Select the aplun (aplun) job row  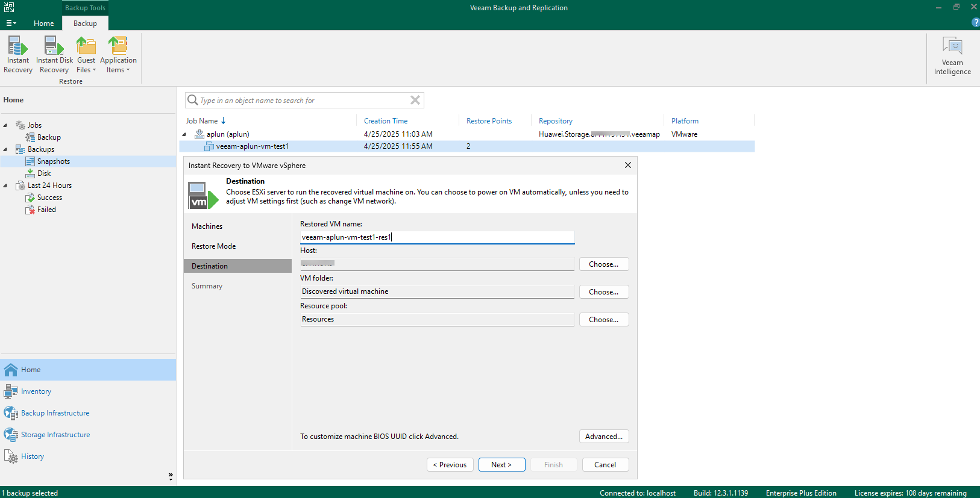click(x=467, y=134)
